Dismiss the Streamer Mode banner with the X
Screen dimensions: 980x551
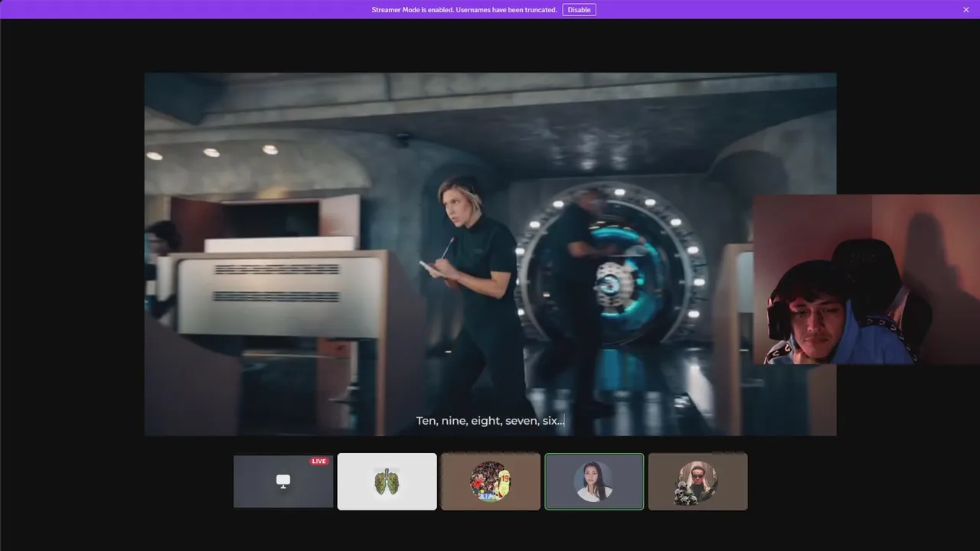[966, 10]
